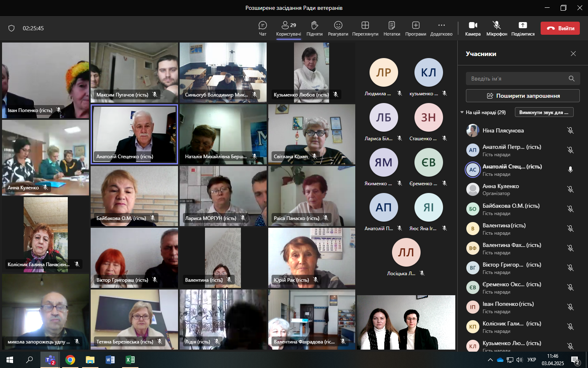Open the Реагувати reactions icon
This screenshot has width=588, height=368.
[338, 28]
